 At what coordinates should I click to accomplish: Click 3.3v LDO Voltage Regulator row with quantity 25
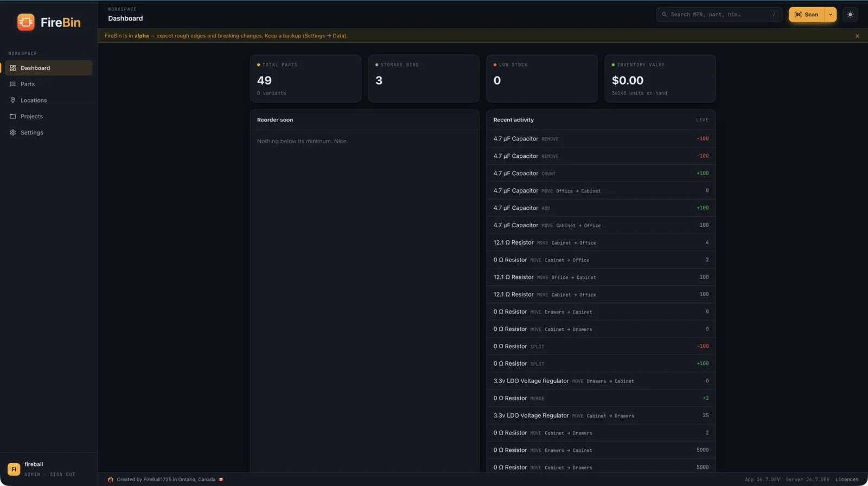601,415
